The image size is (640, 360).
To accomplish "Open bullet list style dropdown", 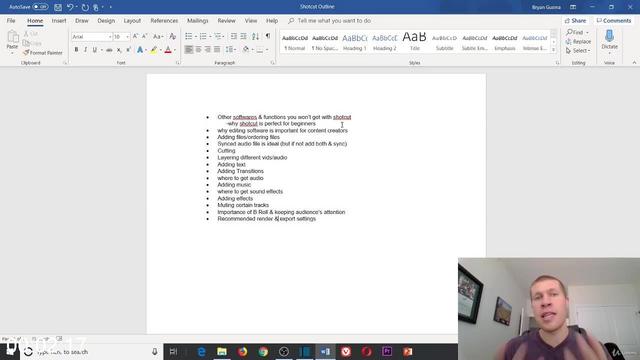I will tap(196, 37).
